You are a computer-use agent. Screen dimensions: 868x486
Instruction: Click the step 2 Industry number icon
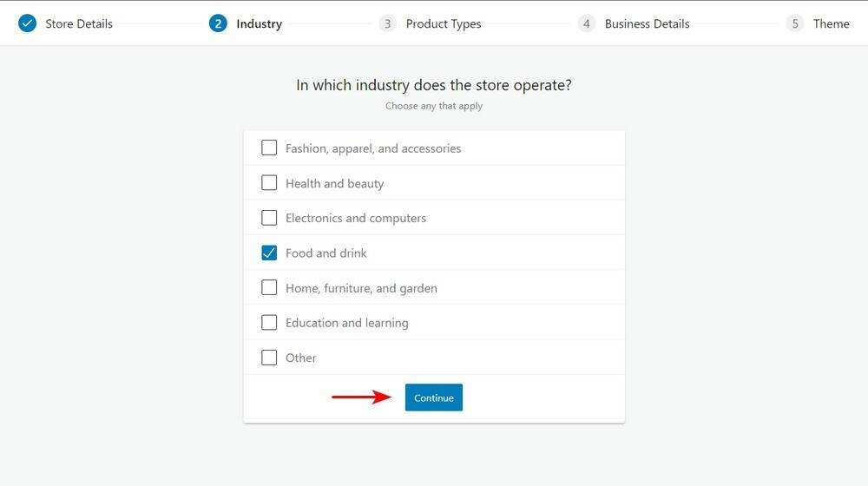tap(218, 23)
